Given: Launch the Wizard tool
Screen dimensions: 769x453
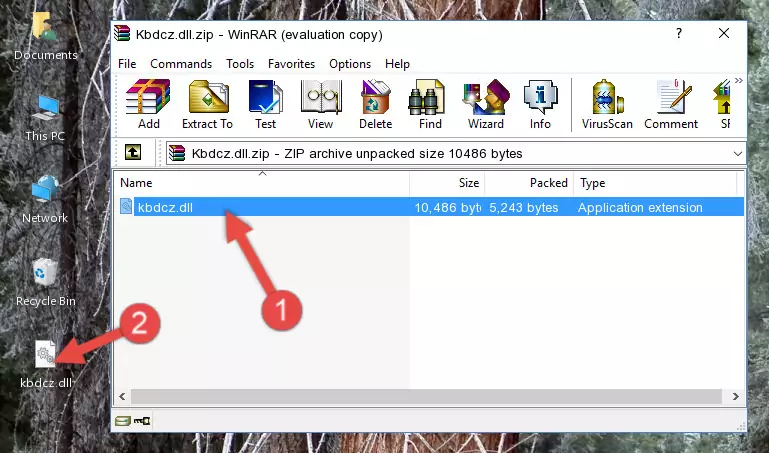Looking at the screenshot, I should point(486,104).
